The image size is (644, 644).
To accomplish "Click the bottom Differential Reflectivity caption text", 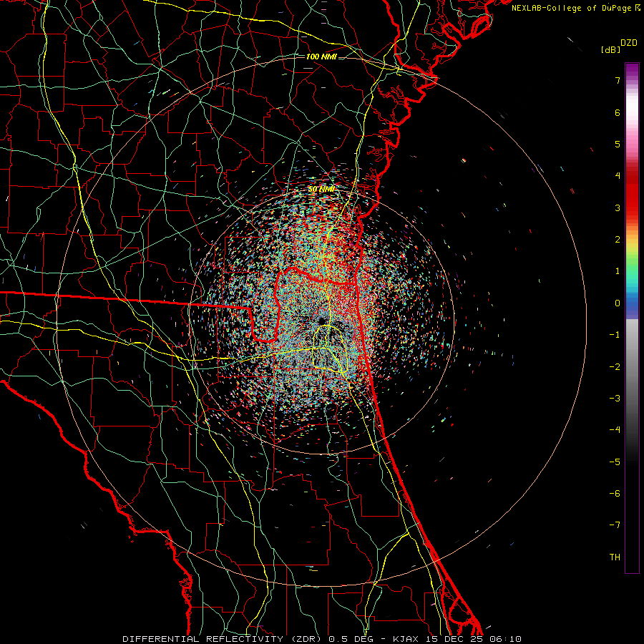I will [322, 639].
